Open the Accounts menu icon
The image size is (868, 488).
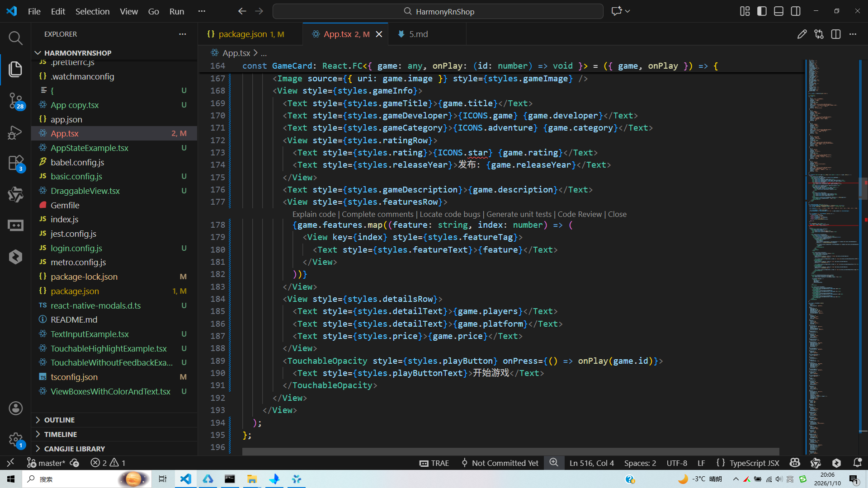click(x=15, y=408)
